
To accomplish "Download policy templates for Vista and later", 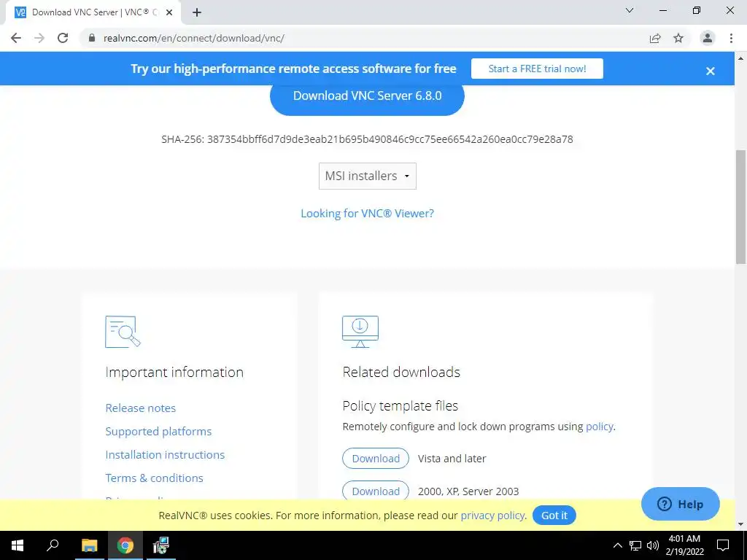I will [376, 459].
